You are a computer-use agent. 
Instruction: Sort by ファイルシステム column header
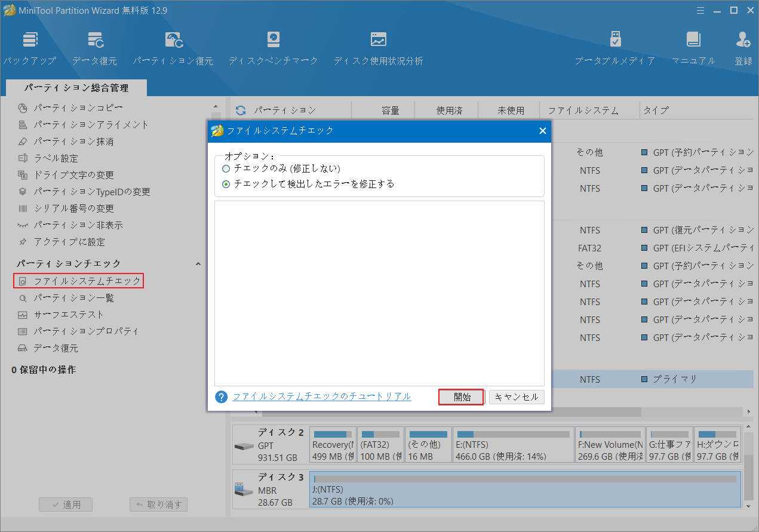583,110
